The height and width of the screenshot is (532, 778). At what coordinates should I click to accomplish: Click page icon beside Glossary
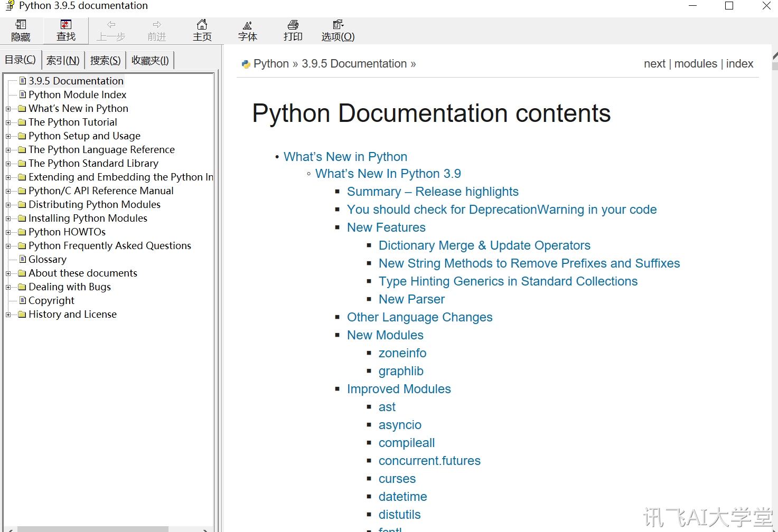point(23,259)
